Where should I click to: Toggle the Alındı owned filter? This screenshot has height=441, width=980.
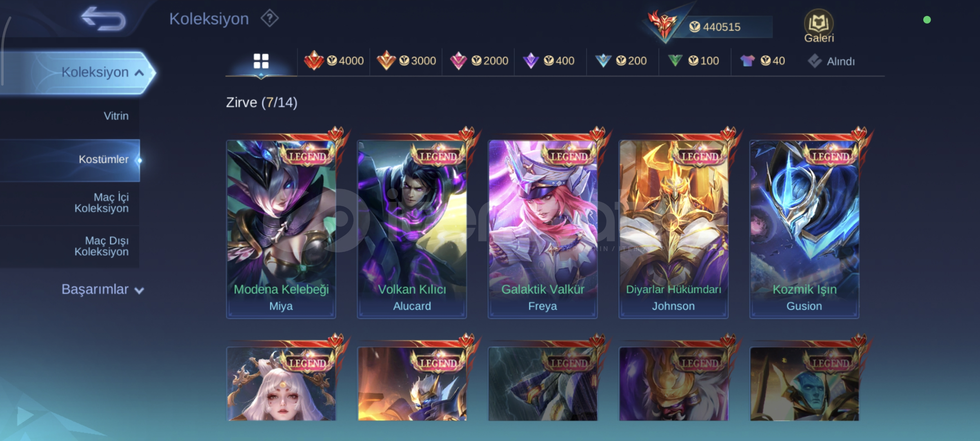coord(831,61)
